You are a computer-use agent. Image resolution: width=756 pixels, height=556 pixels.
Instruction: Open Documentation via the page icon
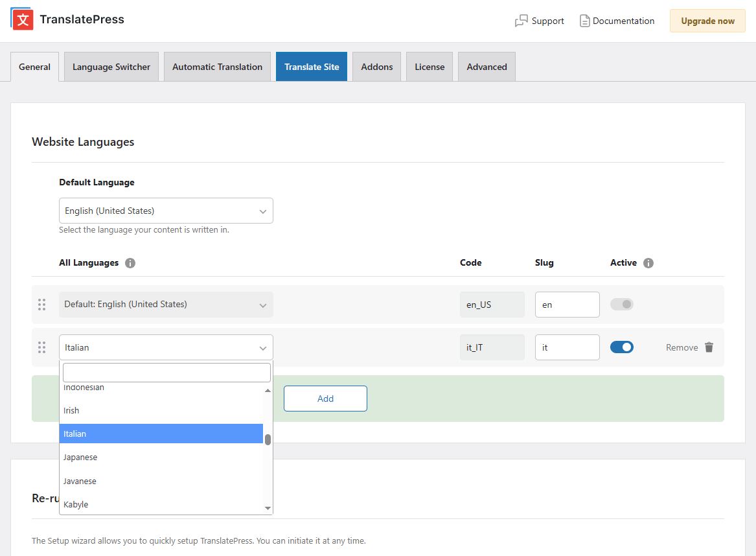pyautogui.click(x=585, y=20)
